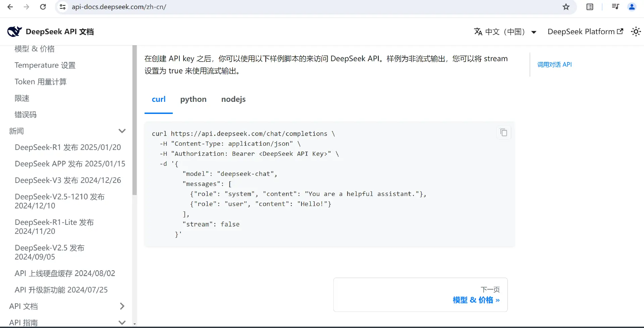
Task: Copy the curl code with the copy icon
Action: coord(503,132)
